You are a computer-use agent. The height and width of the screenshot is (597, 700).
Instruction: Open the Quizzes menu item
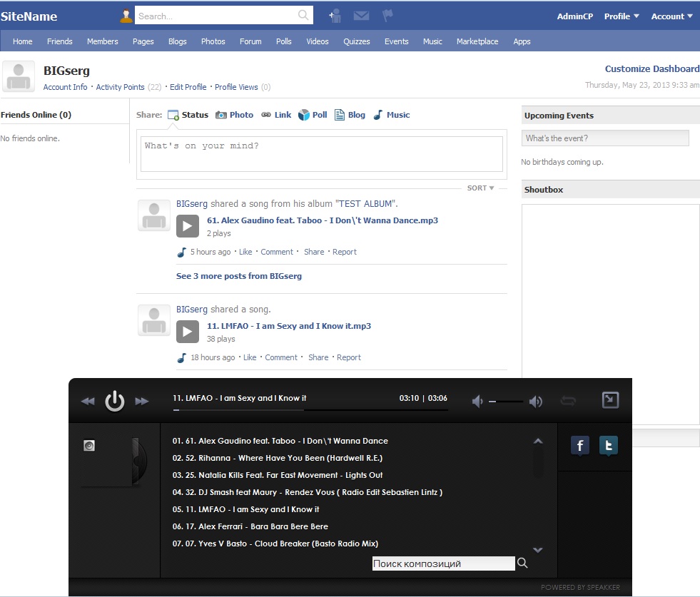click(x=356, y=41)
